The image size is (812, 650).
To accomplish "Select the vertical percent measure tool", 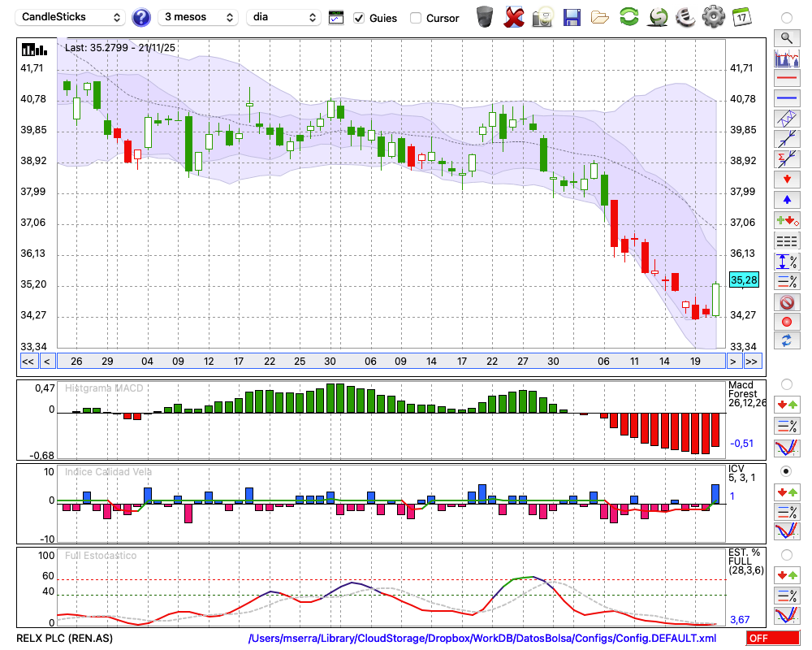I will tap(787, 262).
